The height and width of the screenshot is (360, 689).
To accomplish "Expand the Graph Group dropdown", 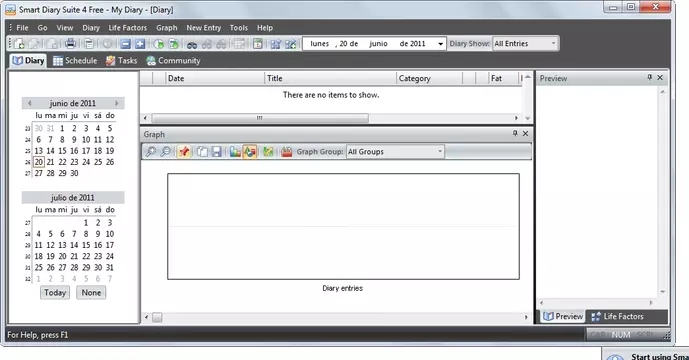I will click(x=395, y=152).
